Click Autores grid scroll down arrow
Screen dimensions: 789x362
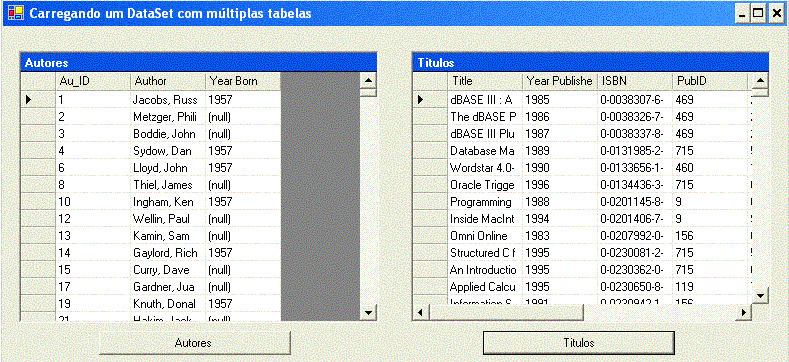click(369, 313)
